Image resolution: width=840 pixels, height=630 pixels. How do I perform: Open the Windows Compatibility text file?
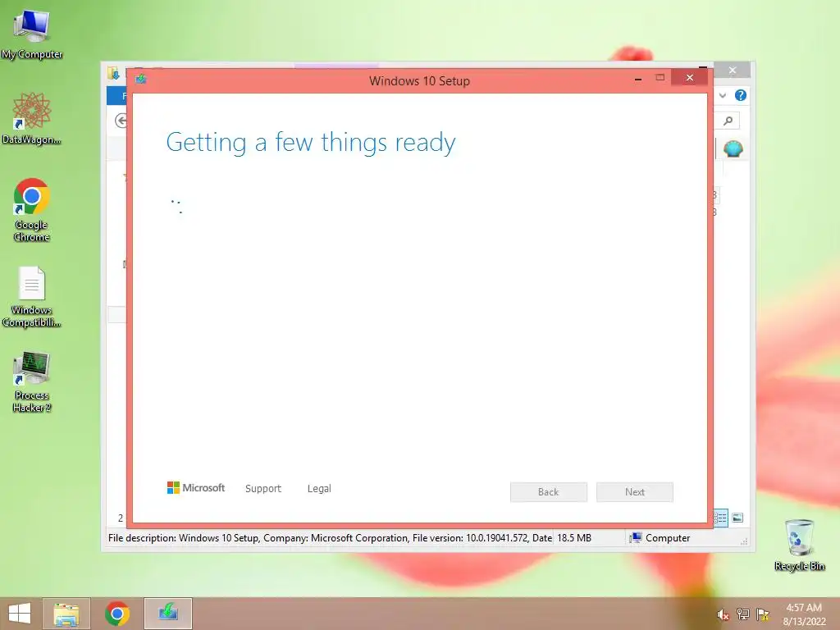pos(32,297)
